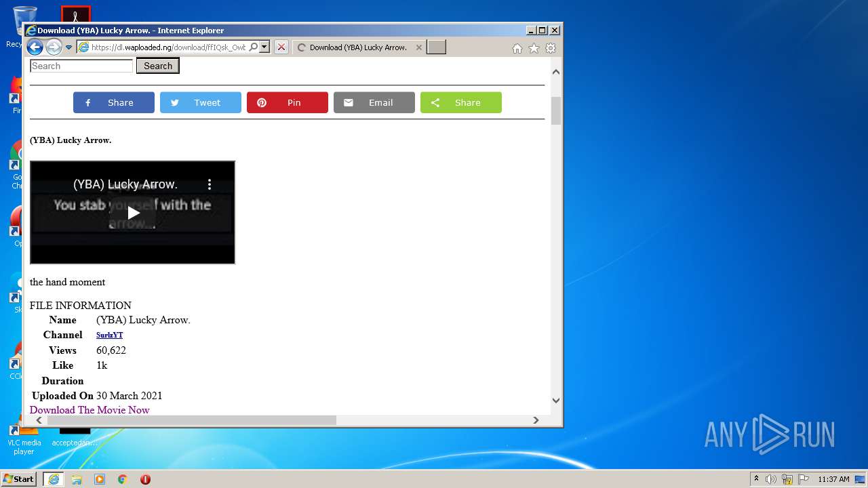The image size is (868, 488).
Task: Open the Windows Start menu
Action: click(x=19, y=479)
